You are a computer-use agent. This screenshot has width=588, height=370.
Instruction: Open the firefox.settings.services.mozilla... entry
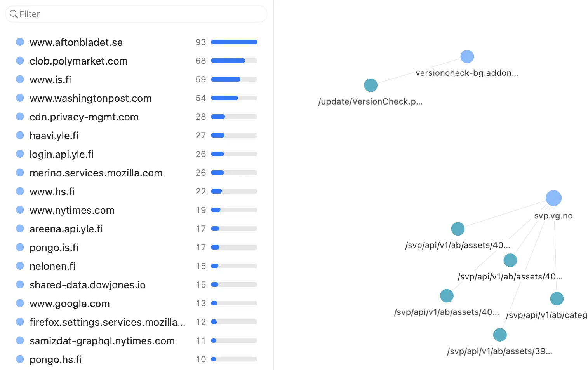click(x=137, y=322)
